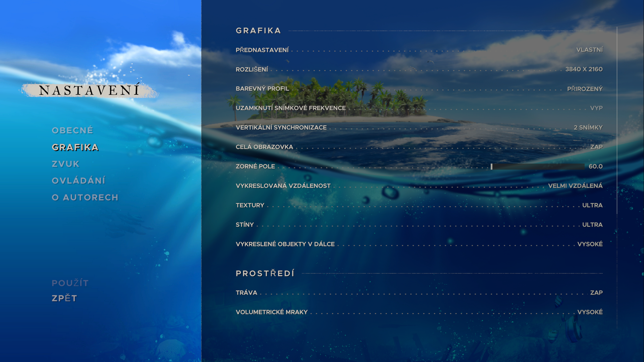The width and height of the screenshot is (644, 362).
Task: Open the Obecné settings tab
Action: tap(72, 130)
